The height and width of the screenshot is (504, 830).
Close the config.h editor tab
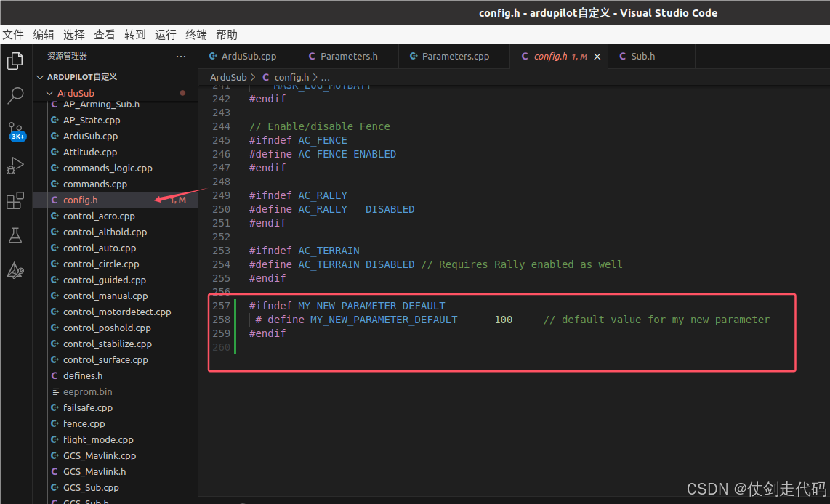coord(598,56)
